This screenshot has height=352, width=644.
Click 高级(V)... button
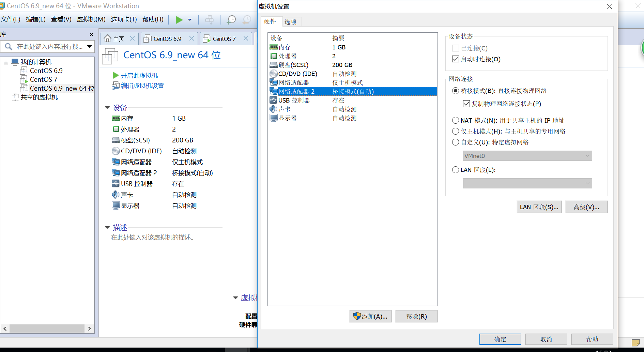coord(586,207)
